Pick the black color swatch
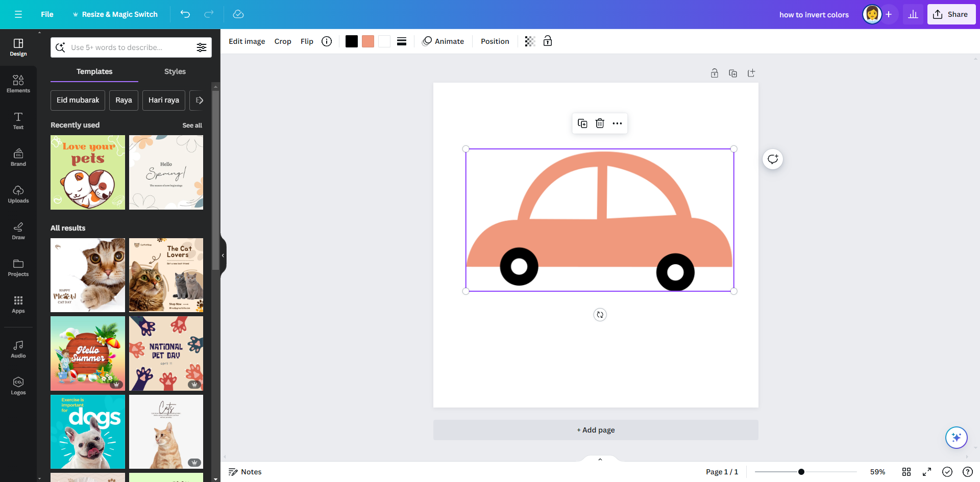Screen dimensions: 980x482 point(352,41)
